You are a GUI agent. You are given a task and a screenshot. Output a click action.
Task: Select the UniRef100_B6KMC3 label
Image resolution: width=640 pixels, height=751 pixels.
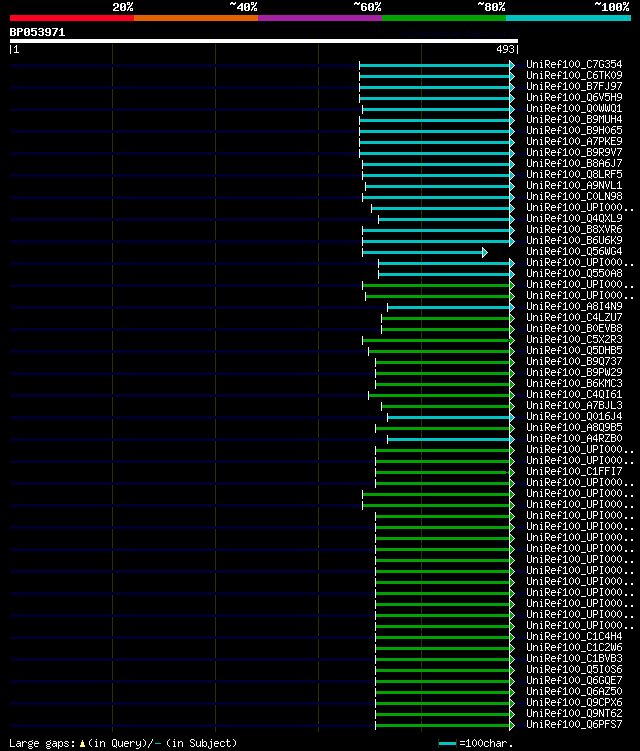coord(574,384)
